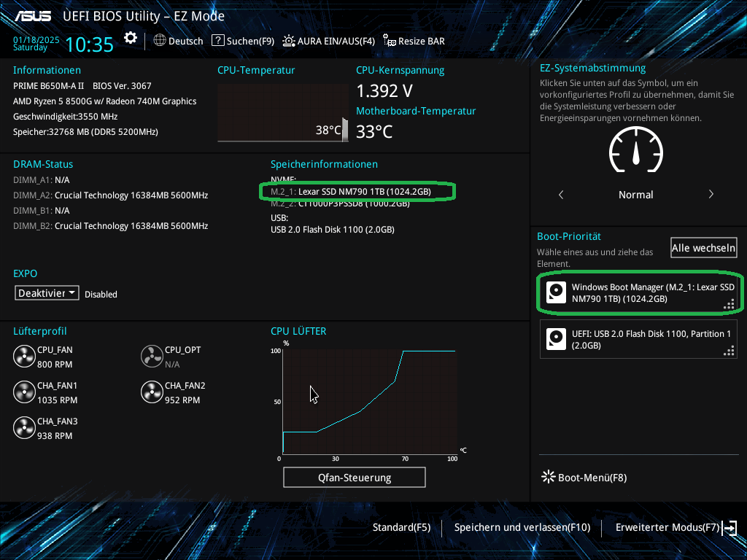Click the EXPO Disabled status text

101,295
